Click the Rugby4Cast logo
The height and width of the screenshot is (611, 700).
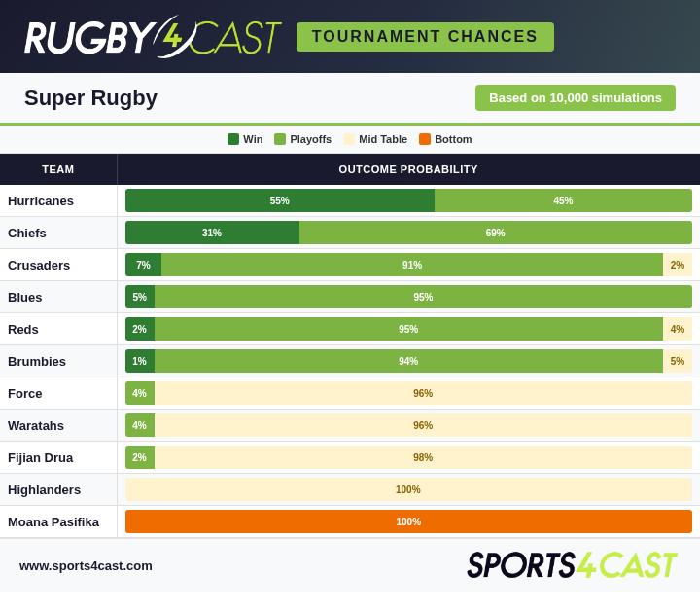point(153,37)
